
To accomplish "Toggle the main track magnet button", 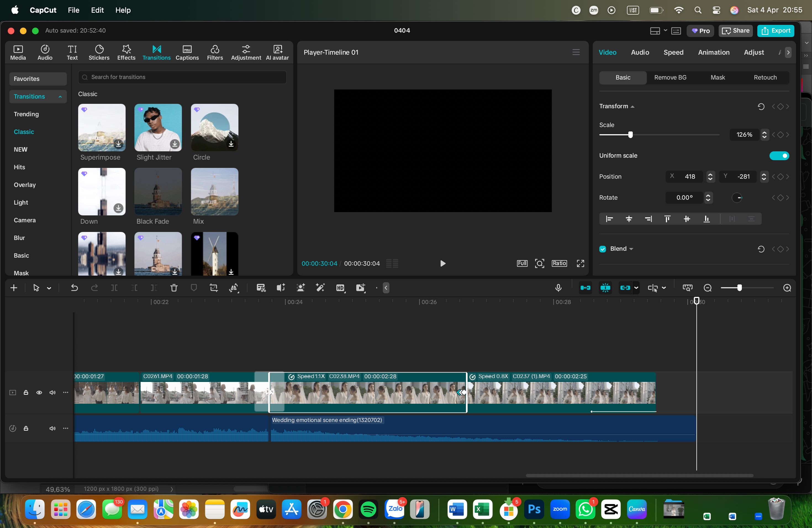I will click(585, 288).
